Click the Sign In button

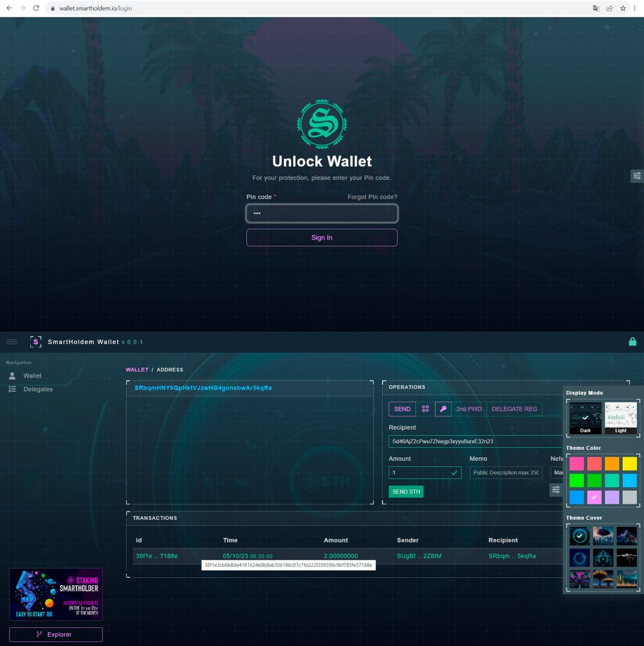pos(322,238)
